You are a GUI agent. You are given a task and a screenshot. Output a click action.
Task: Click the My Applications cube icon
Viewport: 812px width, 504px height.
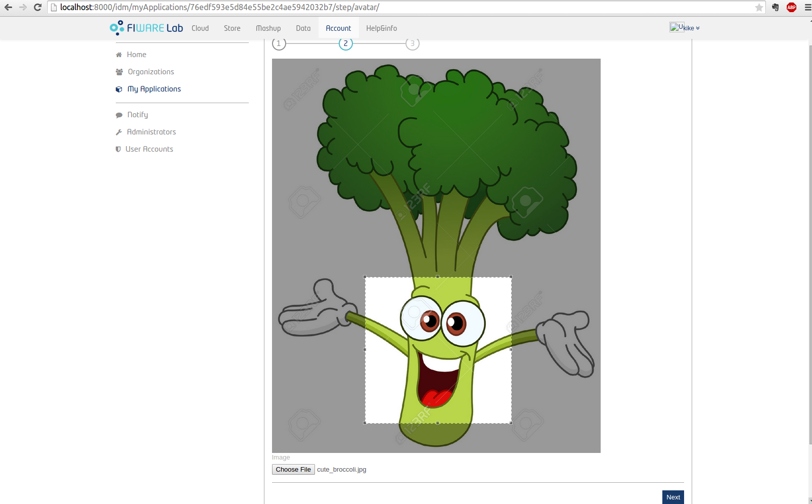coord(119,89)
